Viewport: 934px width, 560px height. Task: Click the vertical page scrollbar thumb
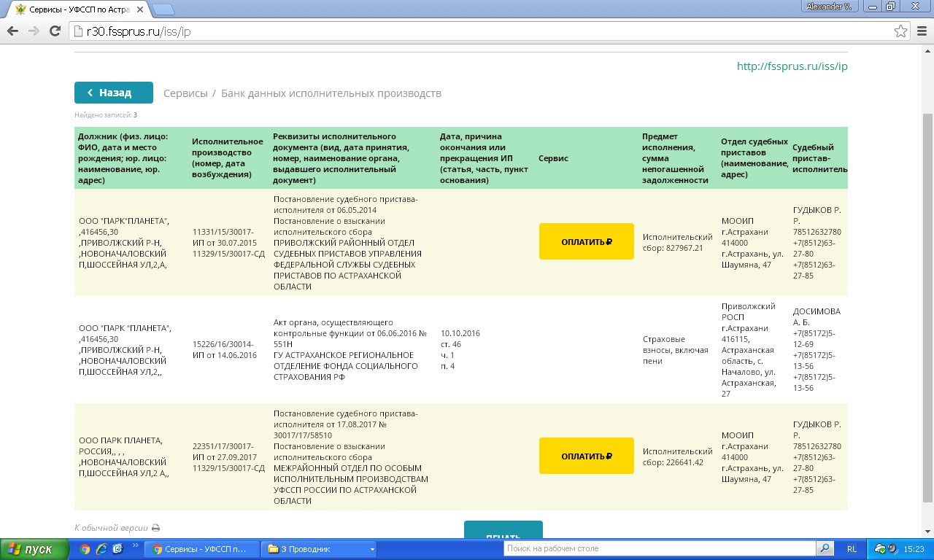pyautogui.click(x=927, y=307)
